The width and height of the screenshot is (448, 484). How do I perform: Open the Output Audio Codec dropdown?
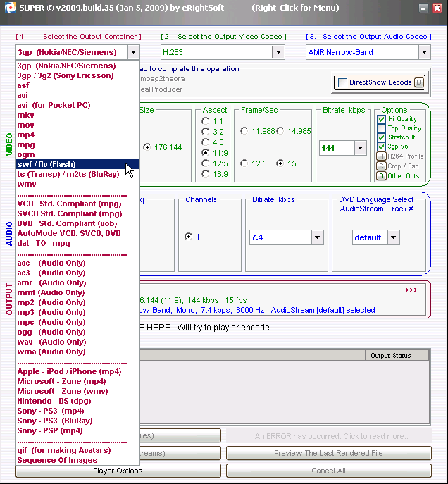coord(424,52)
